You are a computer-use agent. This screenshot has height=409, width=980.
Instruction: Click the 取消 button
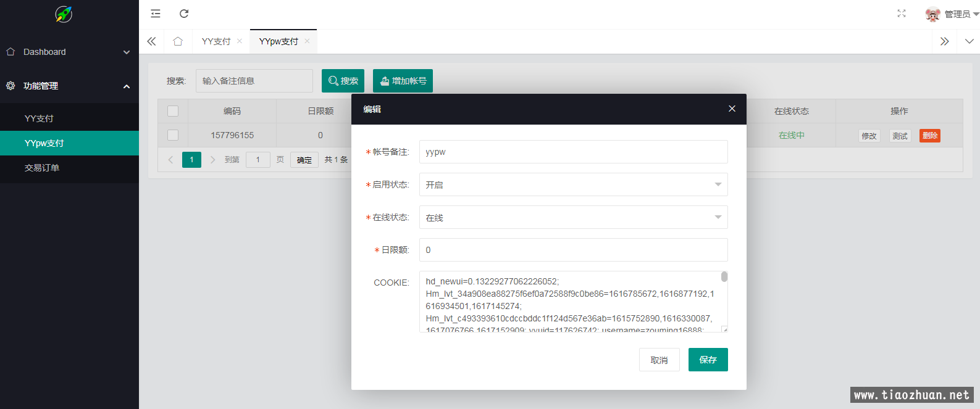(x=659, y=360)
